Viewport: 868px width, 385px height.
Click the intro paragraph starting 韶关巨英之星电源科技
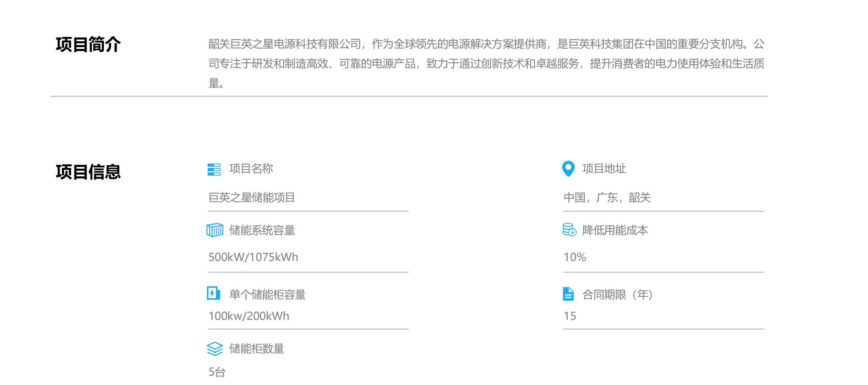pyautogui.click(x=486, y=63)
